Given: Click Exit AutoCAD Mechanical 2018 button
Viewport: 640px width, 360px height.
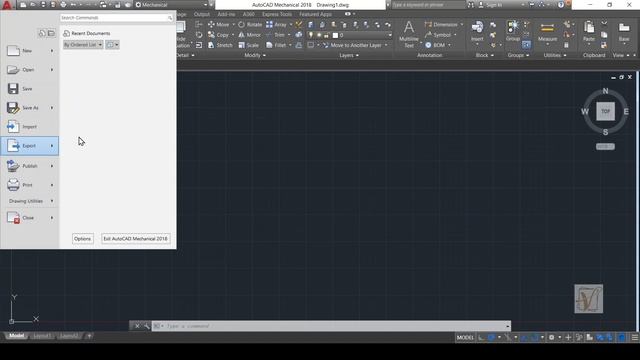Looking at the screenshot, I should pos(136,239).
